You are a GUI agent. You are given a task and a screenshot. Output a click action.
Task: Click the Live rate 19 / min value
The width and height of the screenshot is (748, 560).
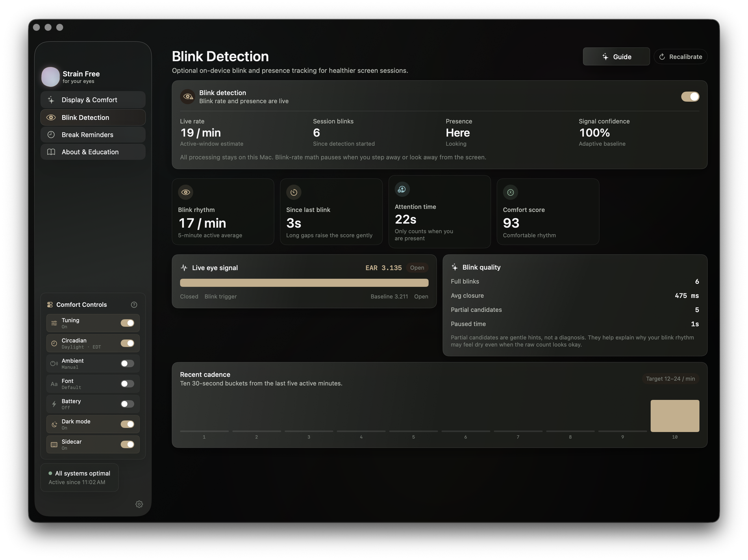pyautogui.click(x=200, y=133)
